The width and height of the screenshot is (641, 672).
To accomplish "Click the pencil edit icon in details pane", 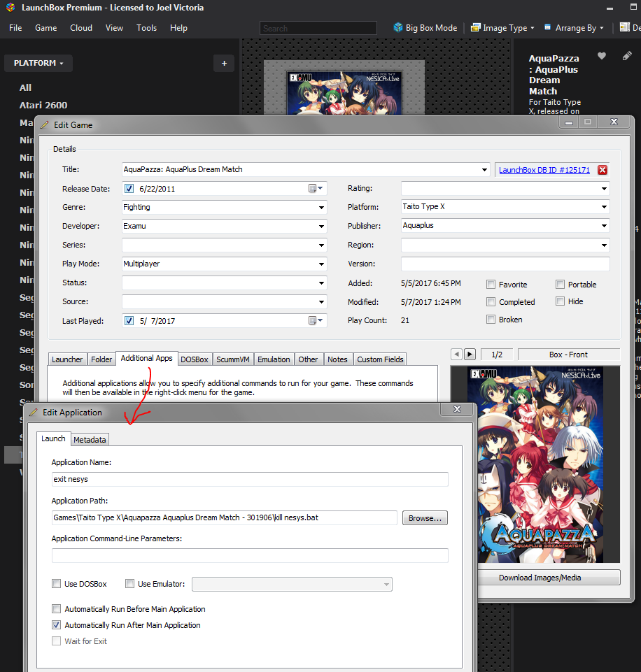I will point(627,56).
